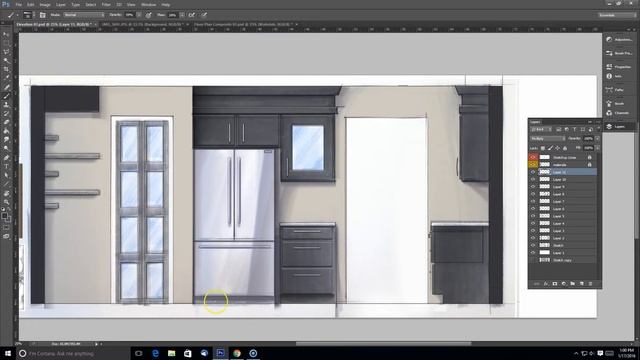Select the Zoom tool
The image size is (640, 360).
(6, 202)
